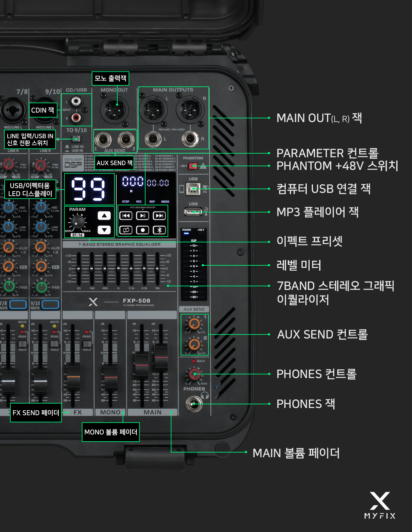Click the PARAM knob
This screenshot has height=532, width=412.
(x=78, y=220)
